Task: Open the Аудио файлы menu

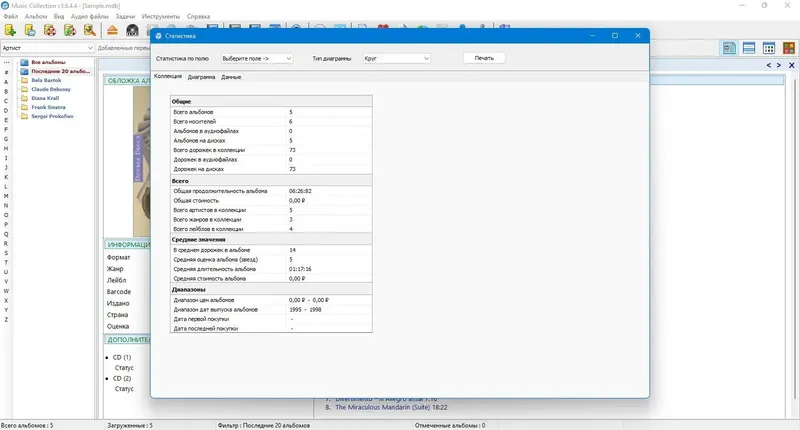Action: point(89,16)
